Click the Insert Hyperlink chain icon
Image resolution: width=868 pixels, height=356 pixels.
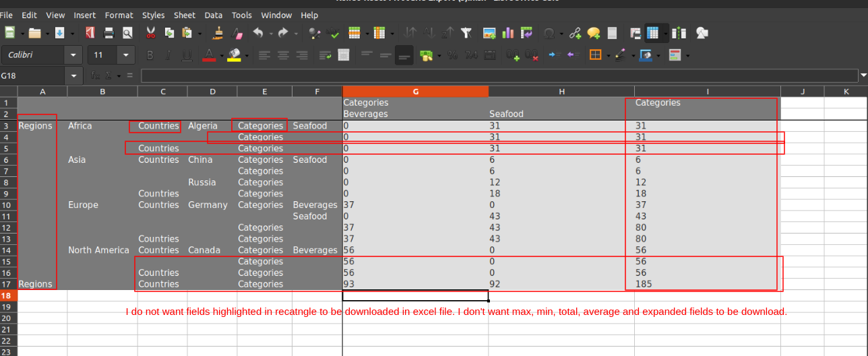tap(575, 33)
